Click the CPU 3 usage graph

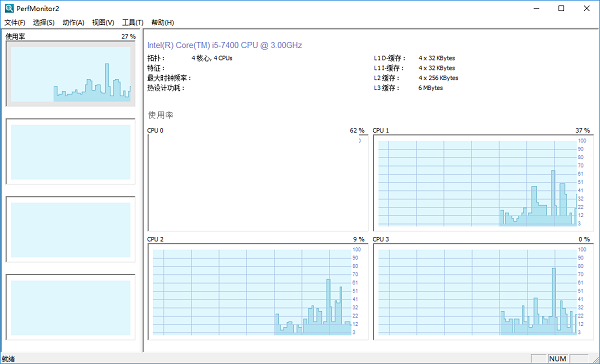483,292
